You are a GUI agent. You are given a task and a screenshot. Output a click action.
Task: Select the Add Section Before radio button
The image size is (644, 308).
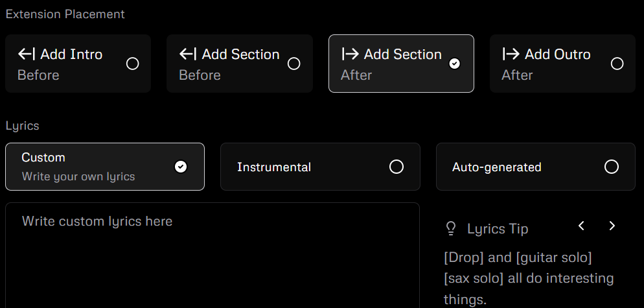[293, 64]
